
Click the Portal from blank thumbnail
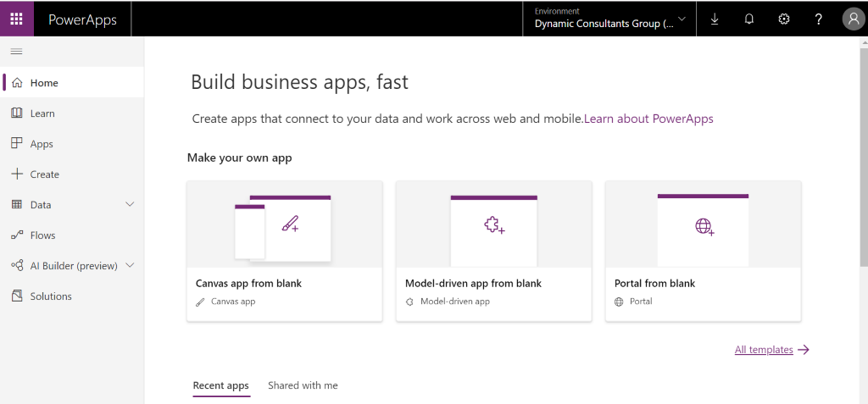pyautogui.click(x=703, y=224)
